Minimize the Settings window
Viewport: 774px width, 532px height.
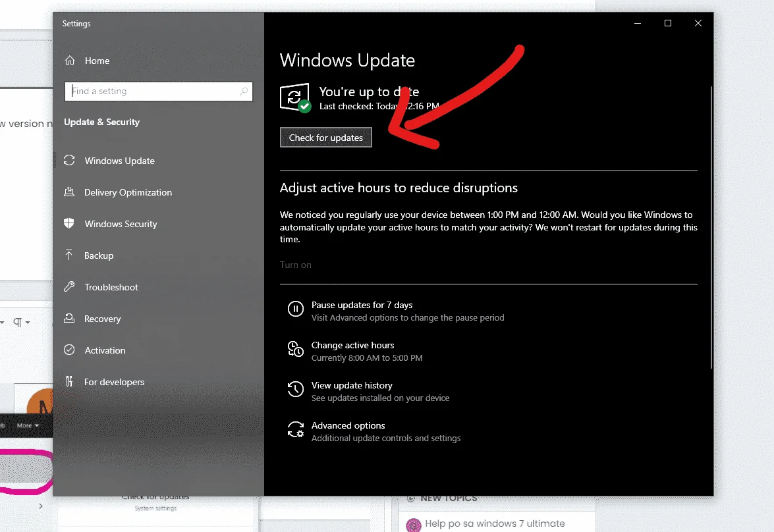coord(638,23)
